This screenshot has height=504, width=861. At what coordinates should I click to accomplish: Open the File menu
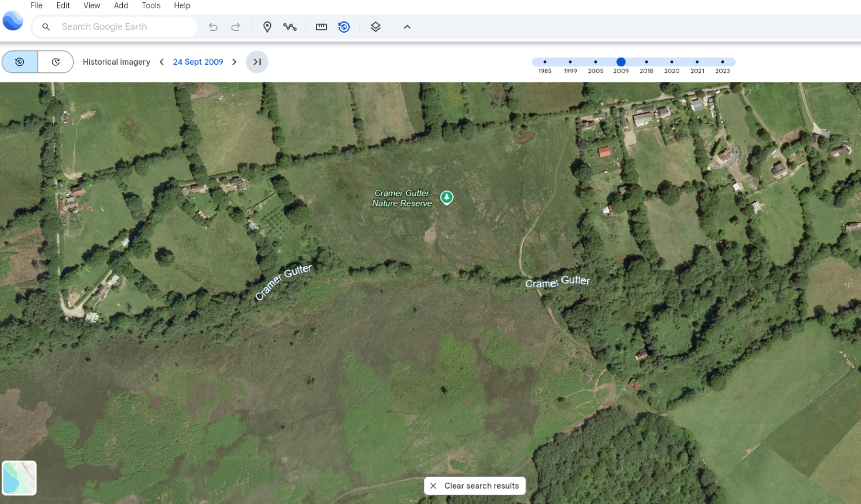coord(36,5)
